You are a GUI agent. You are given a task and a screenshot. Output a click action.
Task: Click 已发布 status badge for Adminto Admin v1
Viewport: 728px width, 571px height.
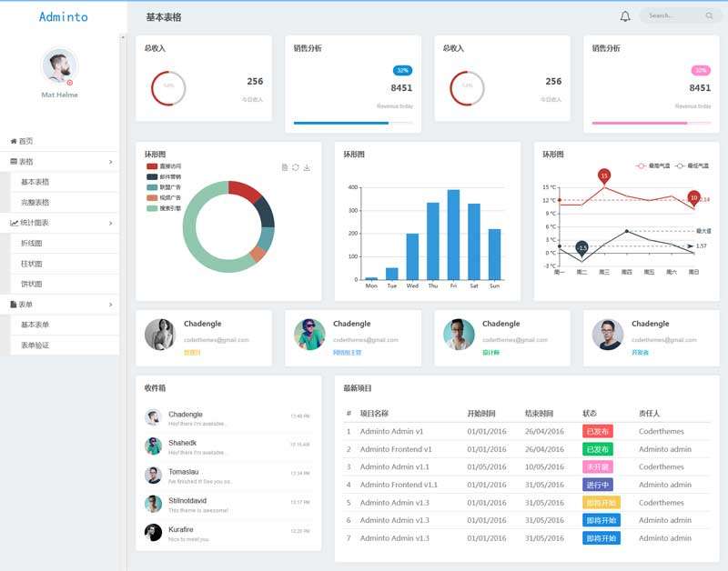coord(597,431)
